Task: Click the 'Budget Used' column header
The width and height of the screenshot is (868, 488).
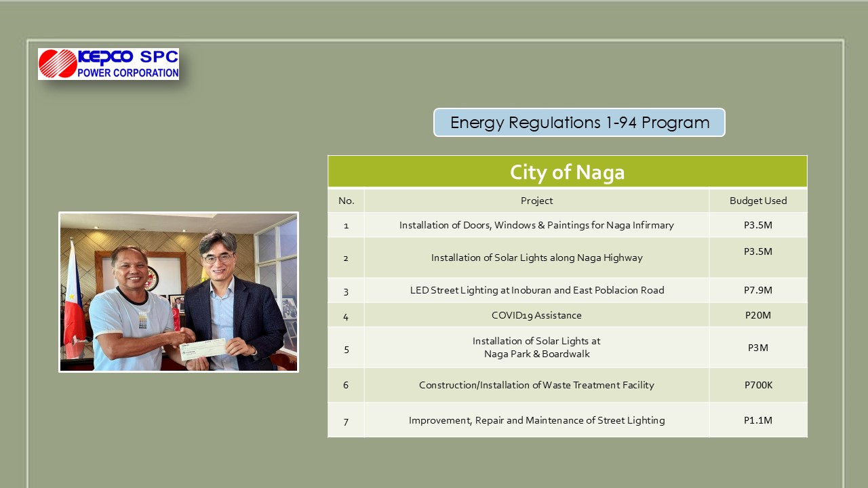Action: (x=758, y=201)
